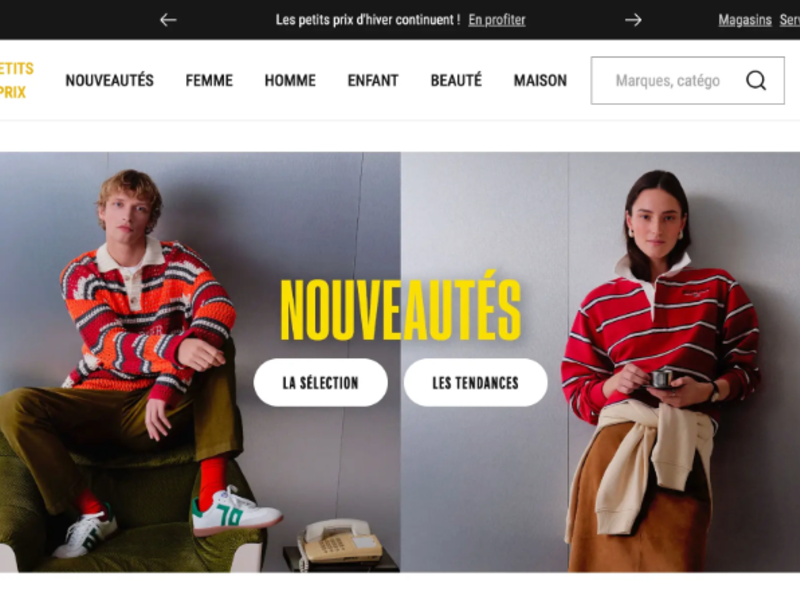Viewport: 800px width, 600px height.
Task: Click the winter prices announcement text
Action: point(368,20)
